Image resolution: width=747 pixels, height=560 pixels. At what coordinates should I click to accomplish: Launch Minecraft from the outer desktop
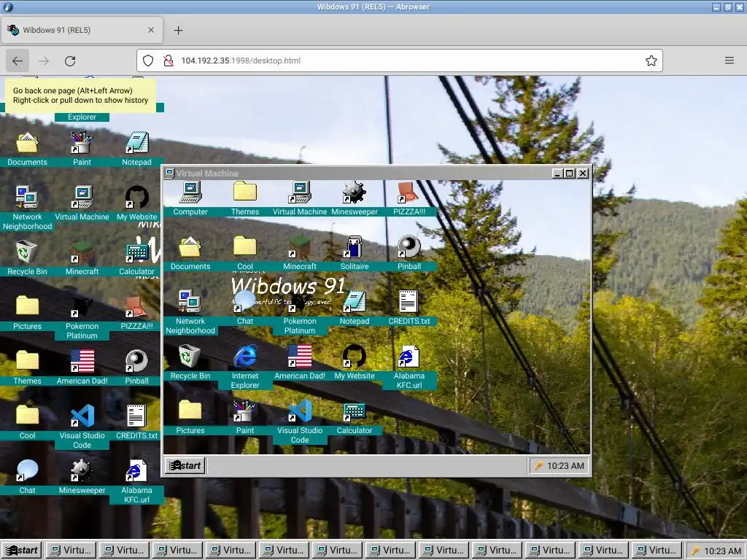click(x=82, y=258)
